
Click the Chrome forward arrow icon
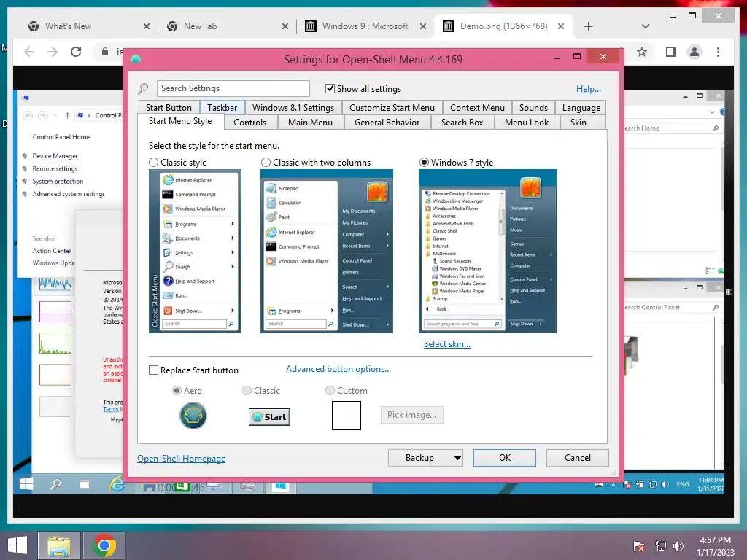pos(53,52)
